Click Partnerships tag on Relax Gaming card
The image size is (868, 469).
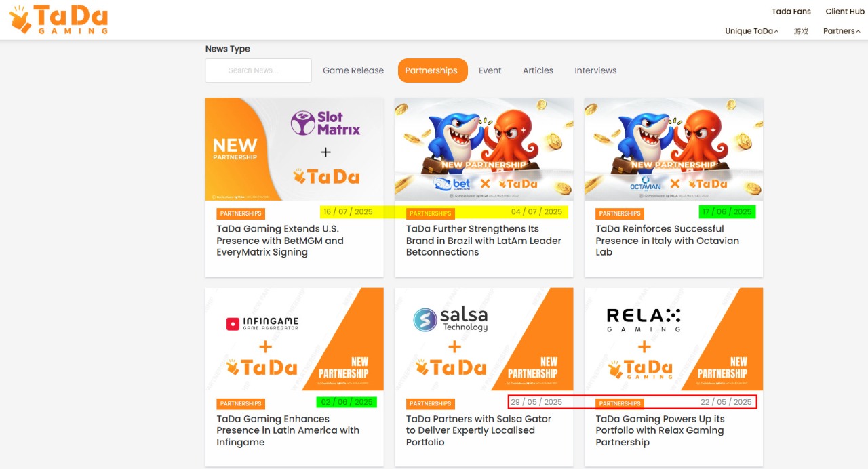point(620,403)
